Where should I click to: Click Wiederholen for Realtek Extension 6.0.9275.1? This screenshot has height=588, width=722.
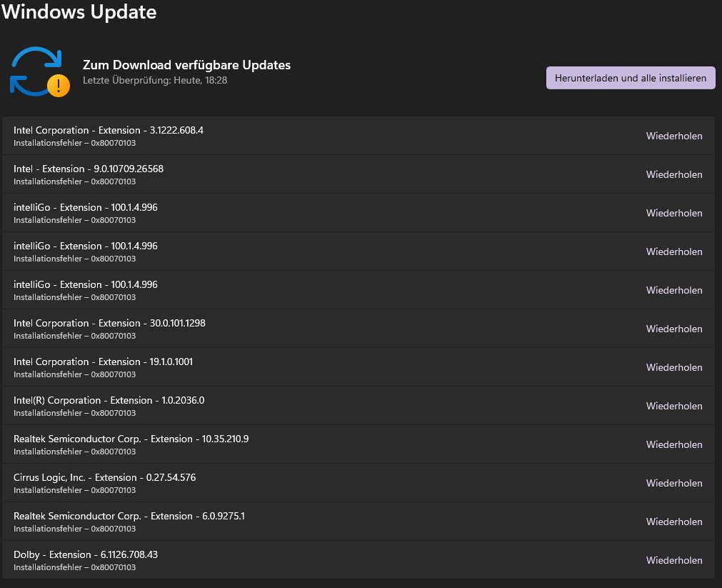click(674, 522)
